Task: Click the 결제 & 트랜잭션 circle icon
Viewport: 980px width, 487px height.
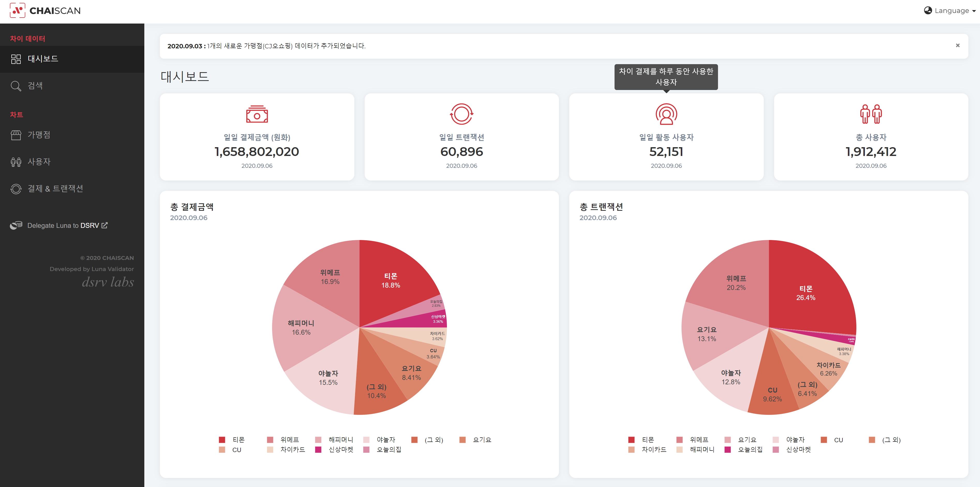Action: (x=16, y=189)
